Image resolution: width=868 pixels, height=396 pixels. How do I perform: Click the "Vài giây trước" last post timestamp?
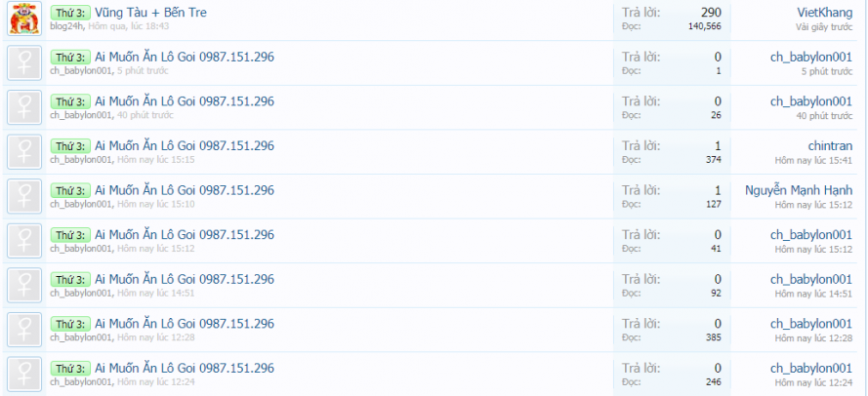pos(823,27)
